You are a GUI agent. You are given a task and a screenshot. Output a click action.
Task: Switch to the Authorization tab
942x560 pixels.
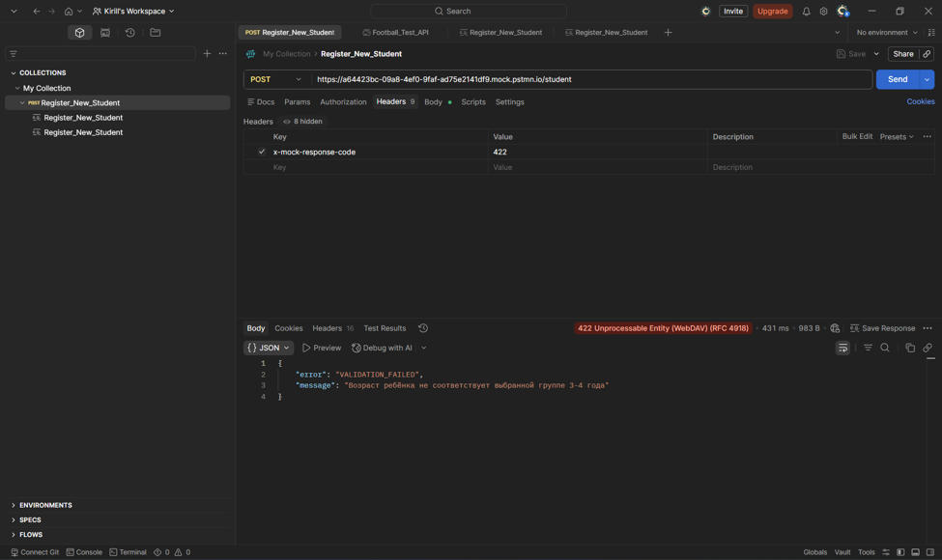343,102
